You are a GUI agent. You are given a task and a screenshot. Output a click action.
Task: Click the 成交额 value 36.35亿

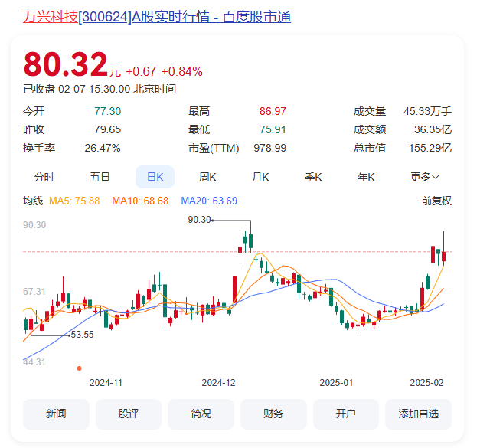pos(433,129)
